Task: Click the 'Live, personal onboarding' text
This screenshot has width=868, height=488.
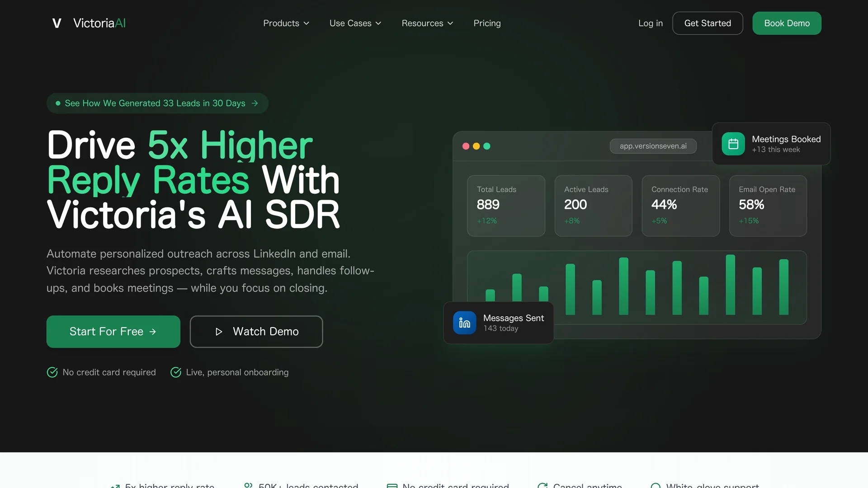Action: click(237, 372)
